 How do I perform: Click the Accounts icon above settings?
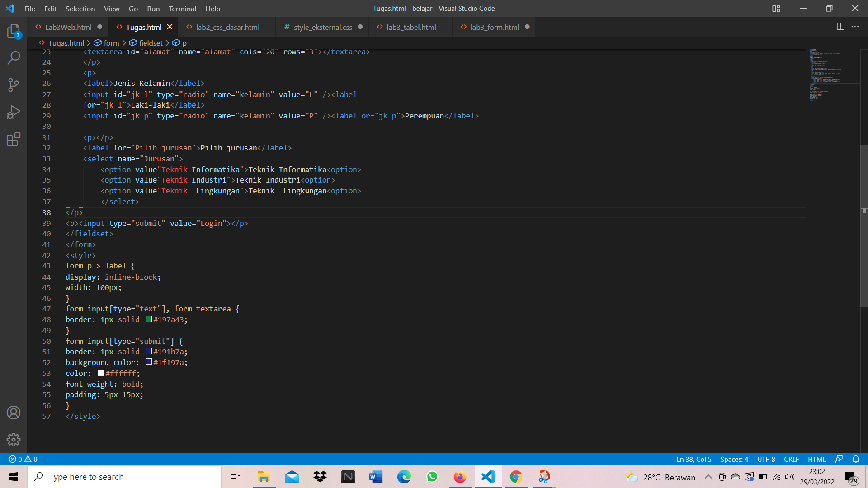point(14,413)
